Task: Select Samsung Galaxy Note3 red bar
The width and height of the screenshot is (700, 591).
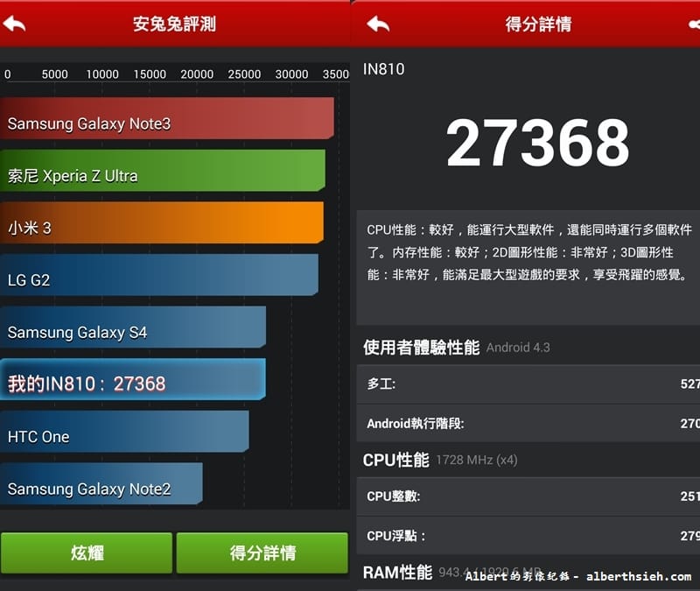Action: click(x=167, y=118)
